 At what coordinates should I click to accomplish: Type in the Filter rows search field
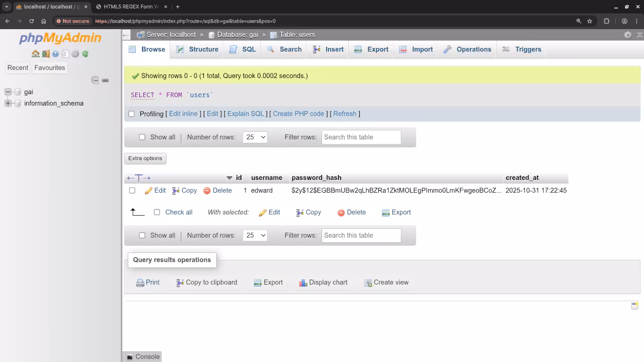click(361, 137)
